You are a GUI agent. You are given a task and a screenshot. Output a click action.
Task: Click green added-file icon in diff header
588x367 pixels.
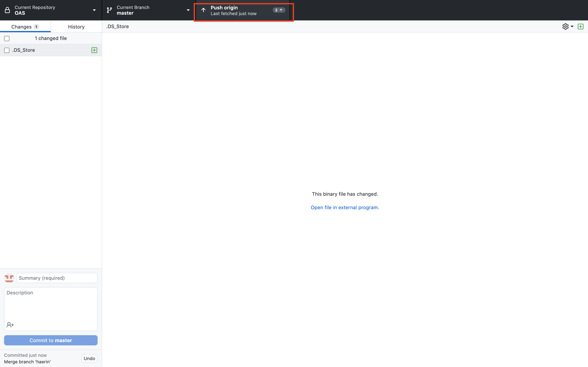580,27
